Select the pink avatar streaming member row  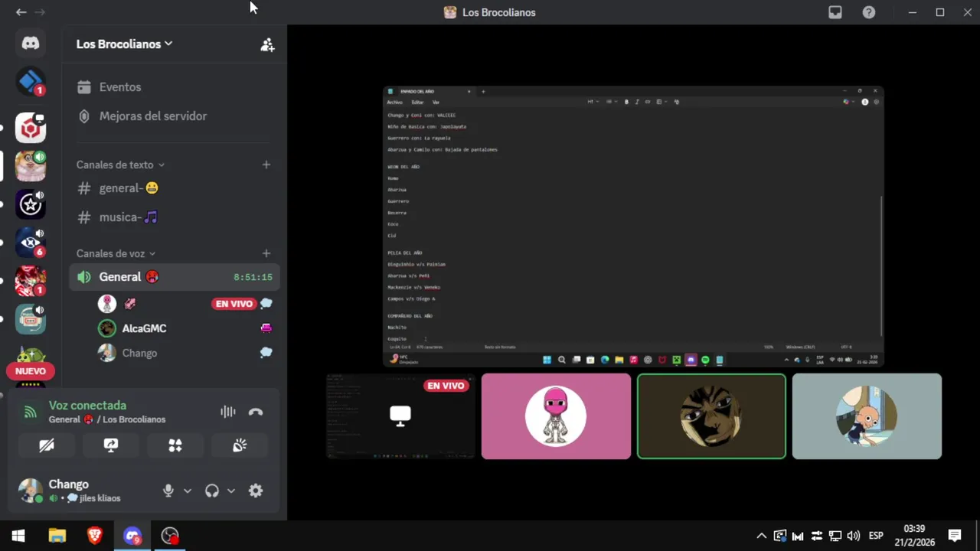[186, 304]
